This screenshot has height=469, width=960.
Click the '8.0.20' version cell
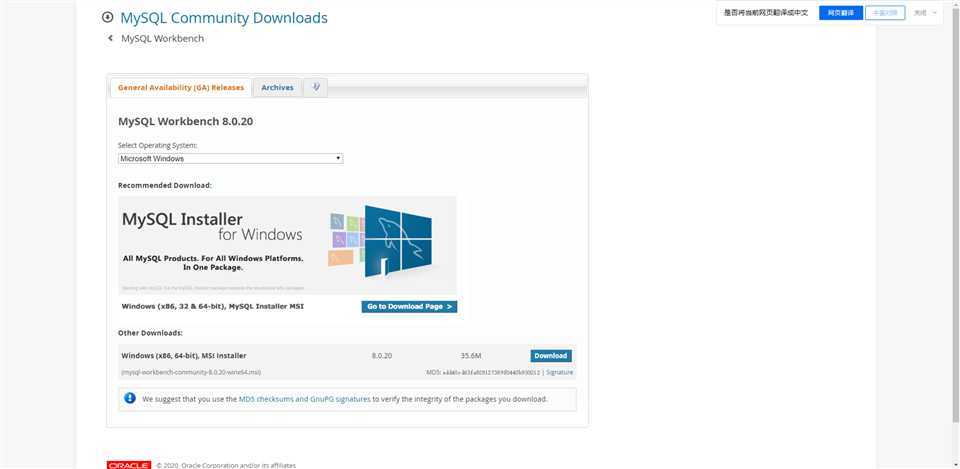pos(381,356)
